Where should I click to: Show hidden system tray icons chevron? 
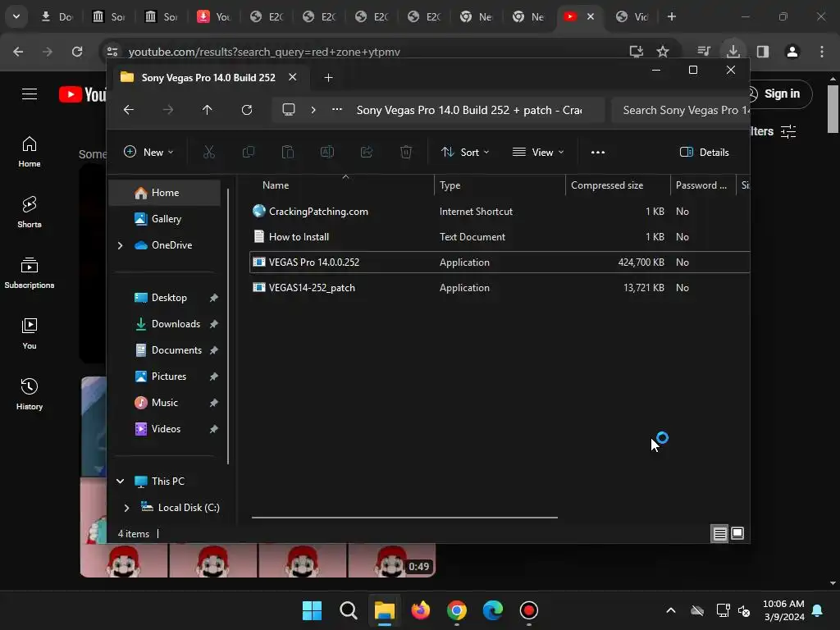pyautogui.click(x=671, y=610)
